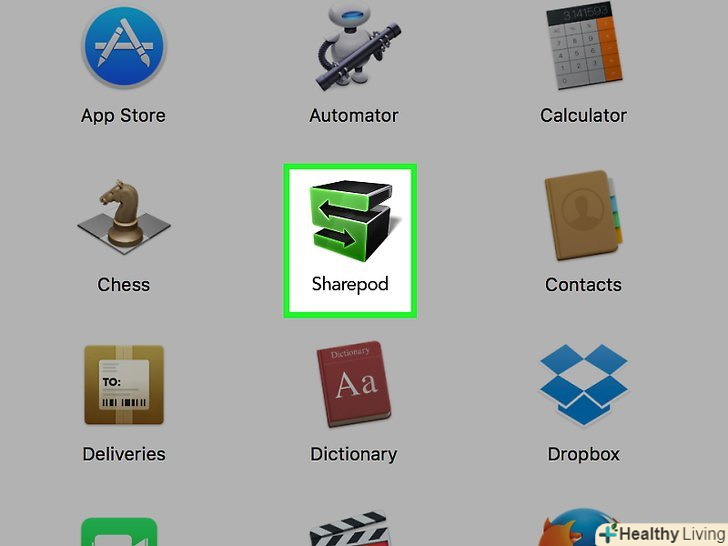Select the Calculator text label
The image size is (728, 546).
coord(584,116)
